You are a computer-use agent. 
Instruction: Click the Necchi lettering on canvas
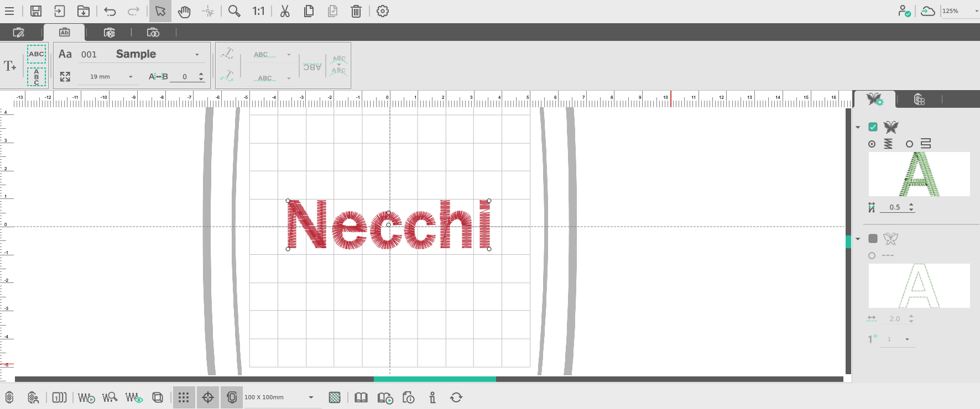[388, 225]
